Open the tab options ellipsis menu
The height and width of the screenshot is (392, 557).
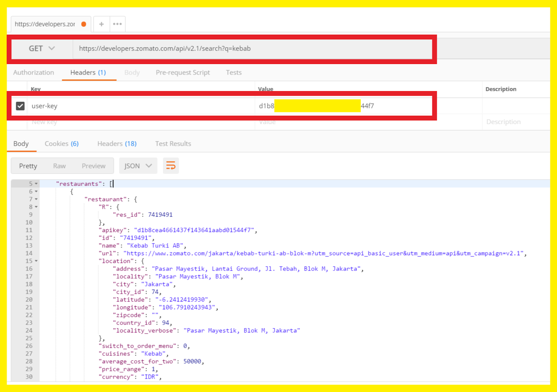point(117,24)
